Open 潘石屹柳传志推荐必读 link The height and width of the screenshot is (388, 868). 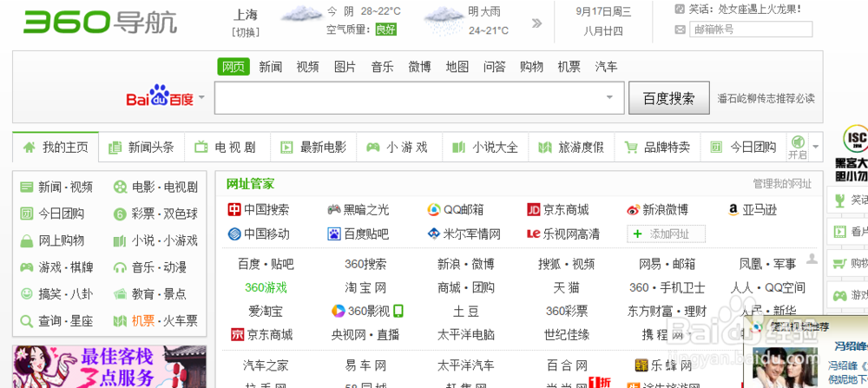coord(766,99)
